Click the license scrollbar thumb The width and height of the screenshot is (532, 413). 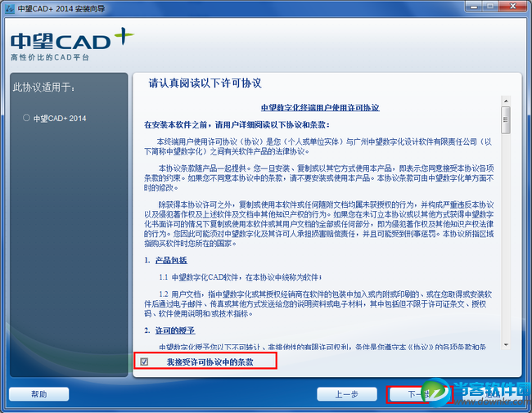[506, 120]
